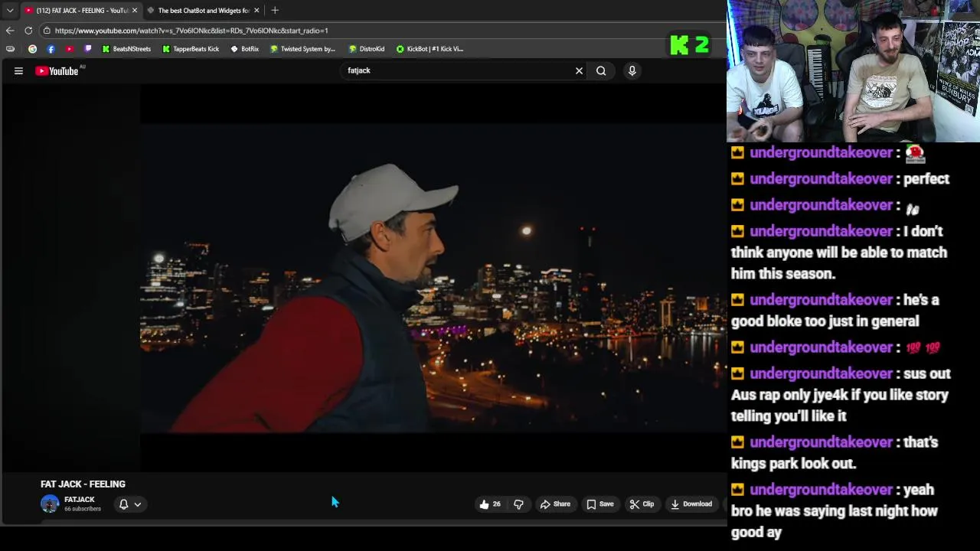Open the FATJACK channel avatar
Image resolution: width=980 pixels, height=551 pixels.
pos(50,504)
